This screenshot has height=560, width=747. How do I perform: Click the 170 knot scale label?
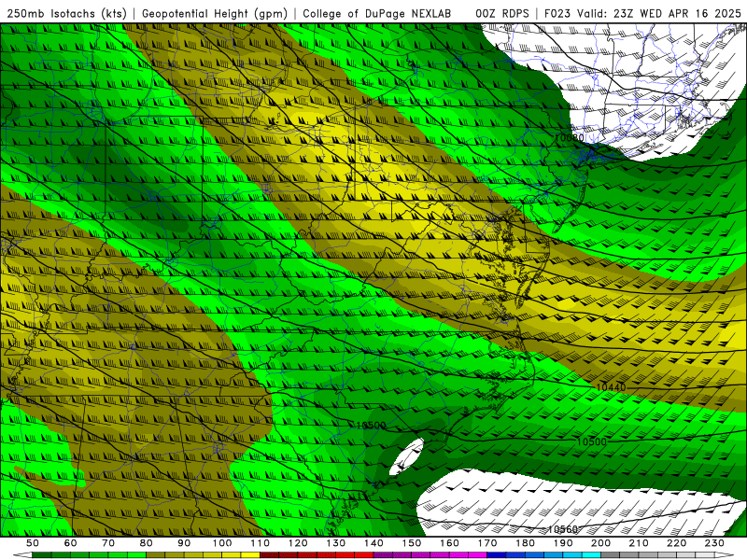coord(487,543)
